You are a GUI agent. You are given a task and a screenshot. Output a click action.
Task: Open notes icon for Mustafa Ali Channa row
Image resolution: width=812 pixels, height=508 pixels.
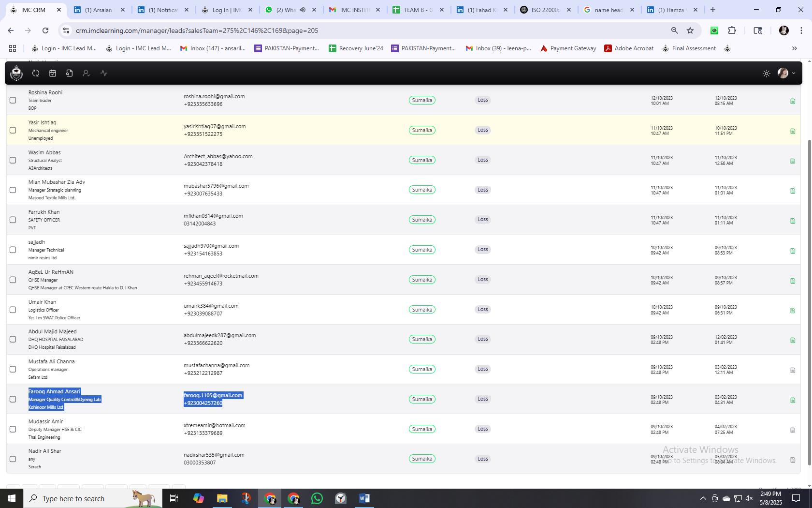point(793,370)
